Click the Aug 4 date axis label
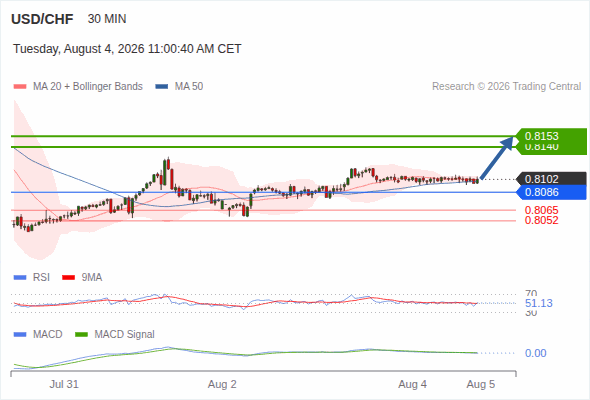Viewport: 590px width, 400px height. pyautogui.click(x=413, y=384)
